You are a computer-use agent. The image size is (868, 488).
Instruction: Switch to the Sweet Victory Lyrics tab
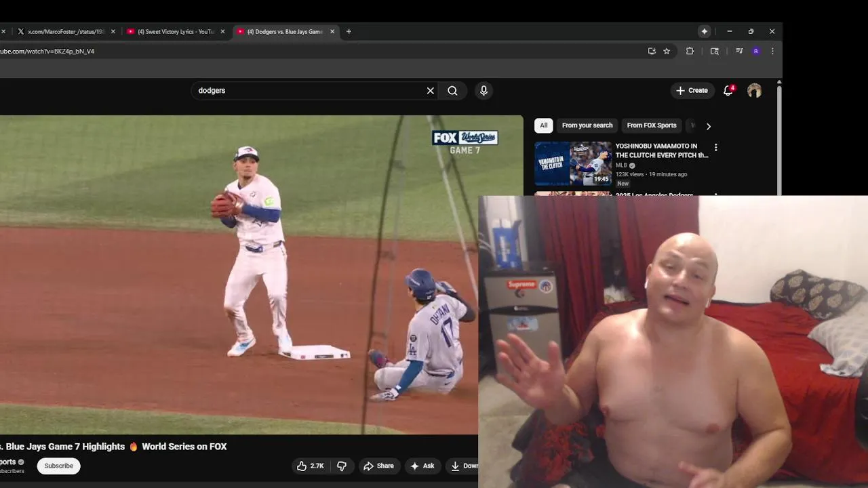[x=175, y=31]
